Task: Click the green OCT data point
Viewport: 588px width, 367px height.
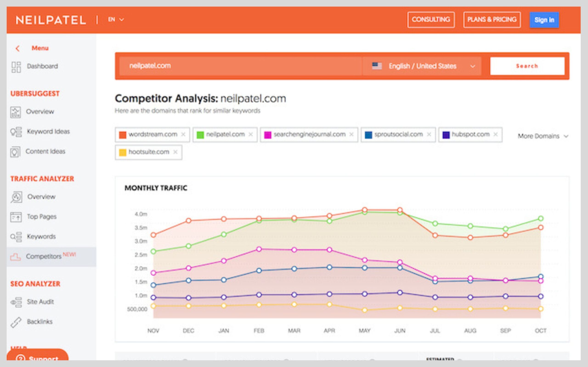Action: pos(541,218)
